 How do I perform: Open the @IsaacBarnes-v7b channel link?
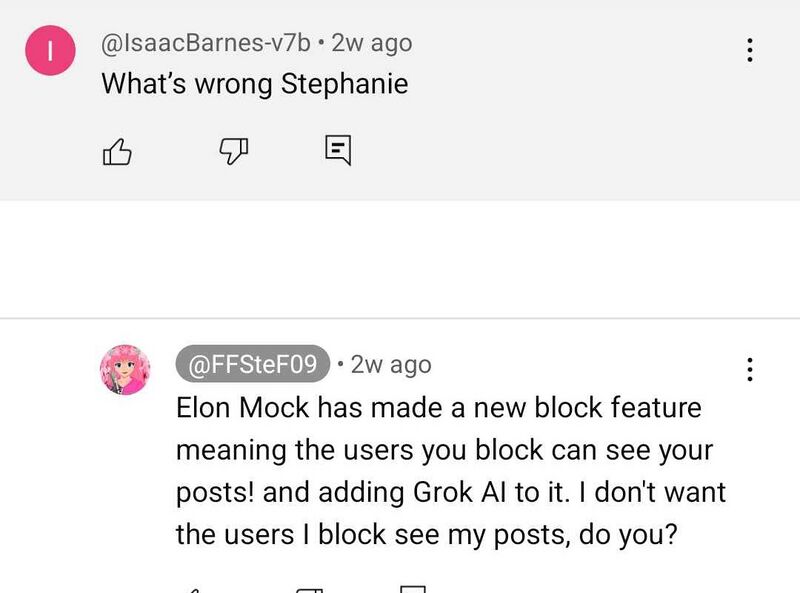(x=205, y=42)
